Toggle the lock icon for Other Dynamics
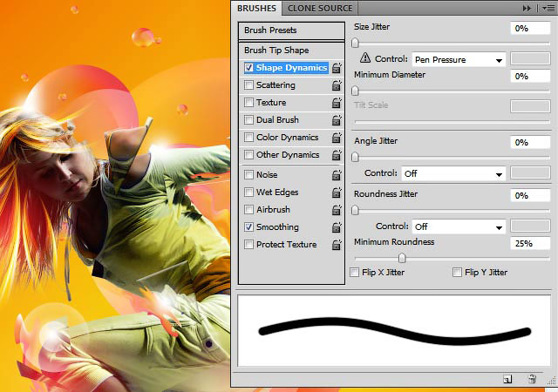 pos(337,155)
